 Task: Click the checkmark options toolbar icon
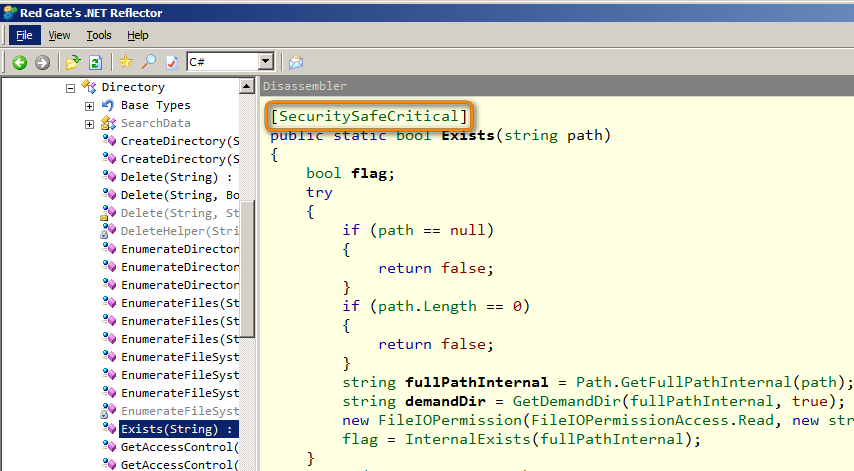(171, 62)
